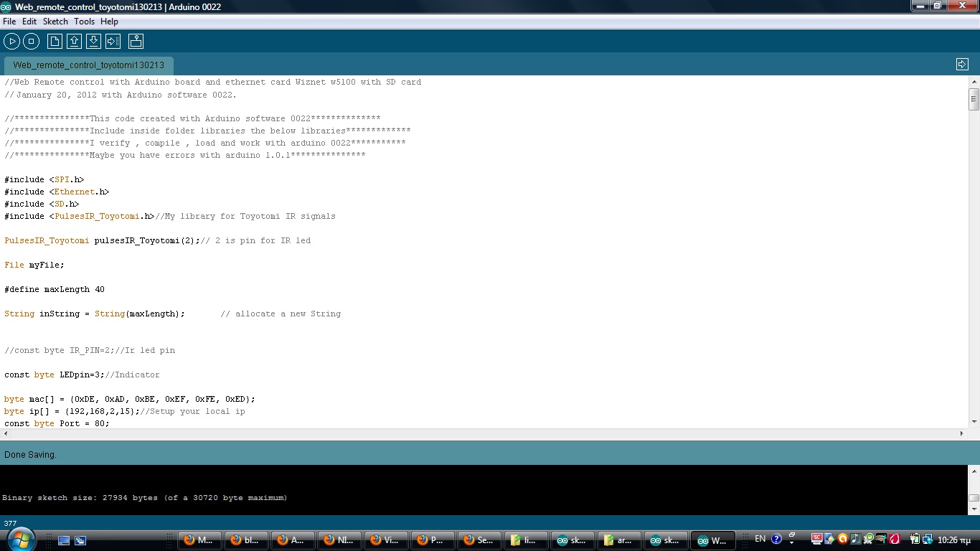The width and height of the screenshot is (980, 551).
Task: Click the 'const byte LEDpin=3;' code line
Action: pyautogui.click(x=55, y=375)
